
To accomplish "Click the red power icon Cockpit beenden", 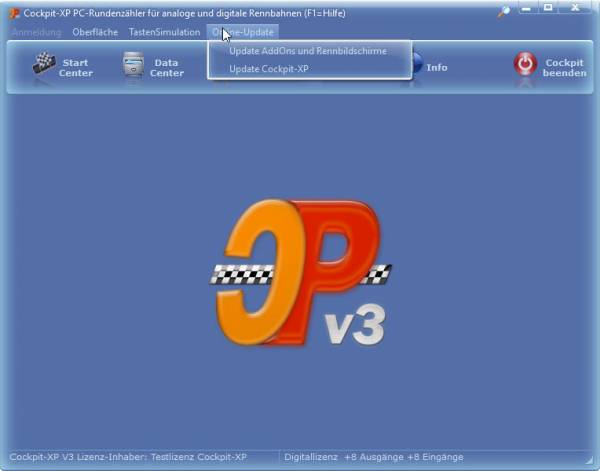I will (x=525, y=64).
